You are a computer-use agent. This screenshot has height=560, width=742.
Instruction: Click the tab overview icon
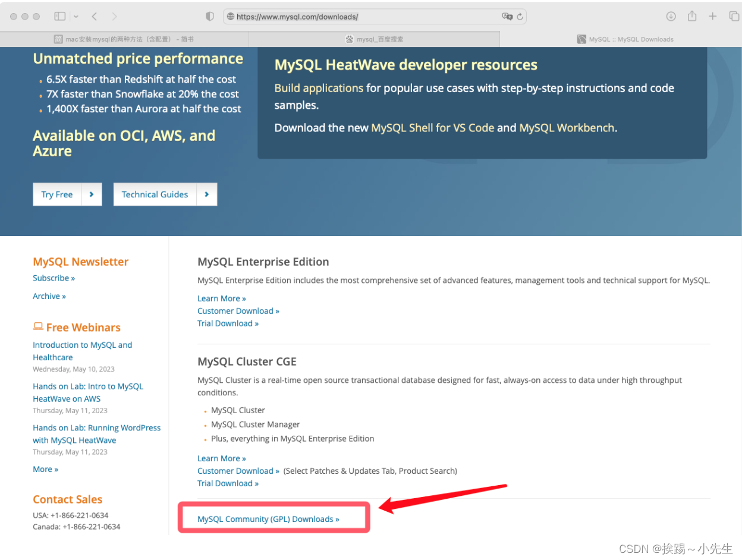[x=733, y=16]
